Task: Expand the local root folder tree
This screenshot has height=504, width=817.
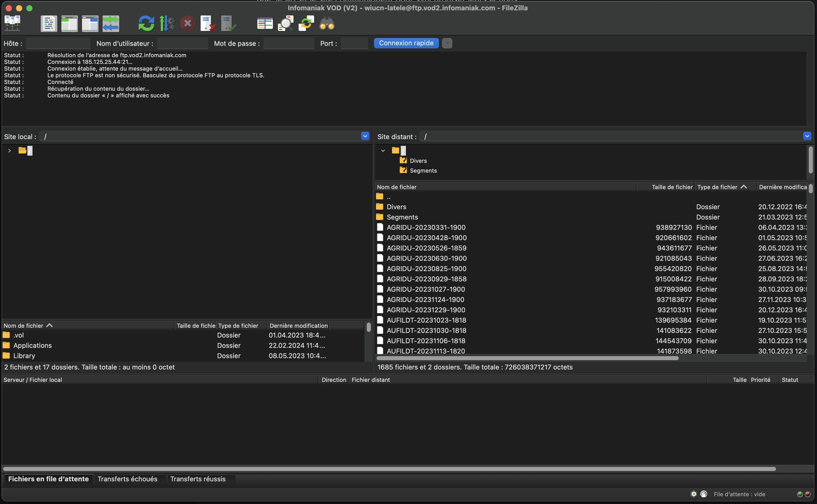Action: [x=10, y=151]
